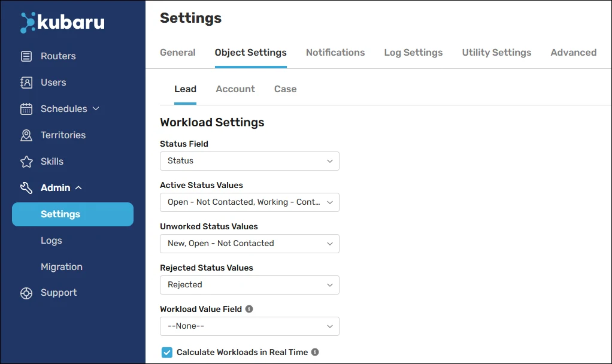612x364 pixels.
Task: Collapse the Admin menu chevron
Action: pyautogui.click(x=78, y=187)
